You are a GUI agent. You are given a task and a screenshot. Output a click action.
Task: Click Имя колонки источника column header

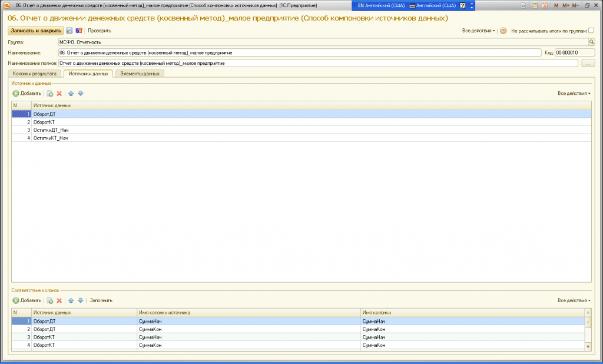[249, 313]
